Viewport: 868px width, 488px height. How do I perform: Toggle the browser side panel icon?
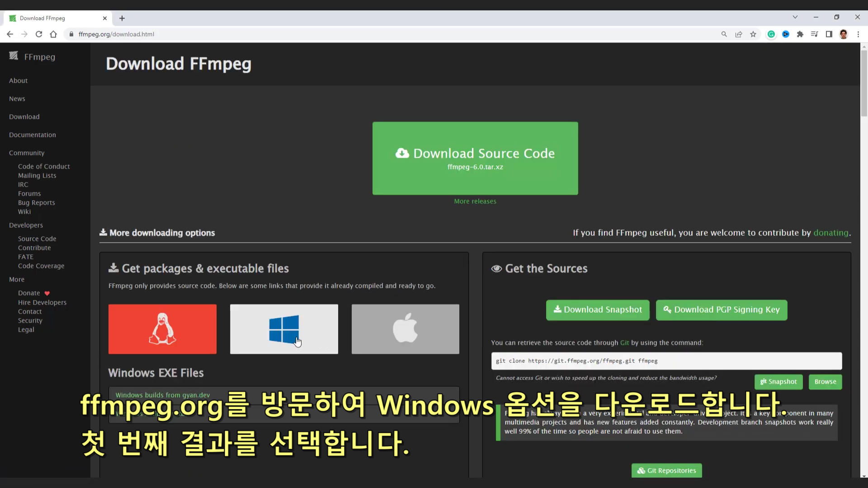point(829,34)
